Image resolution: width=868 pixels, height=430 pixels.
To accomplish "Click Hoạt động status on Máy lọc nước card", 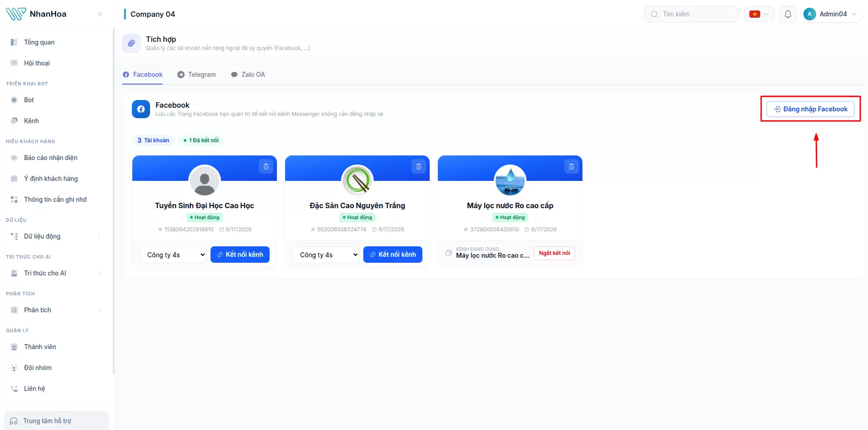I will click(510, 218).
